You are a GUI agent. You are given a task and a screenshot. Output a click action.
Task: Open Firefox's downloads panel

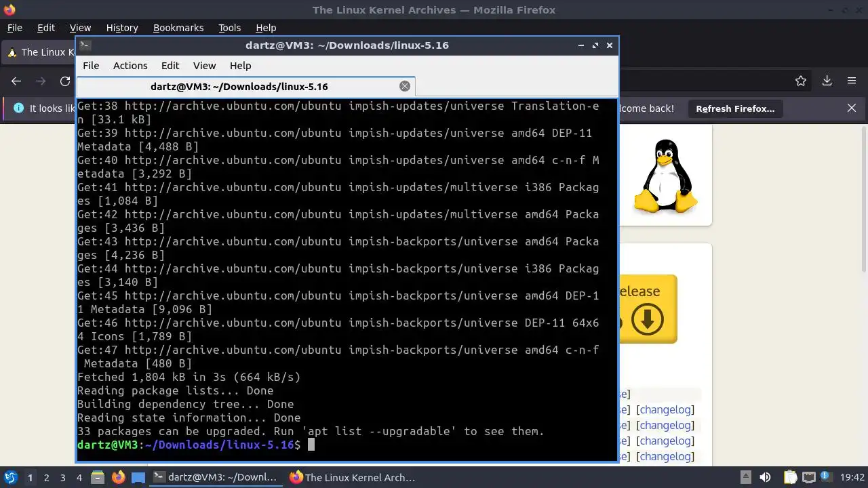[827, 81]
